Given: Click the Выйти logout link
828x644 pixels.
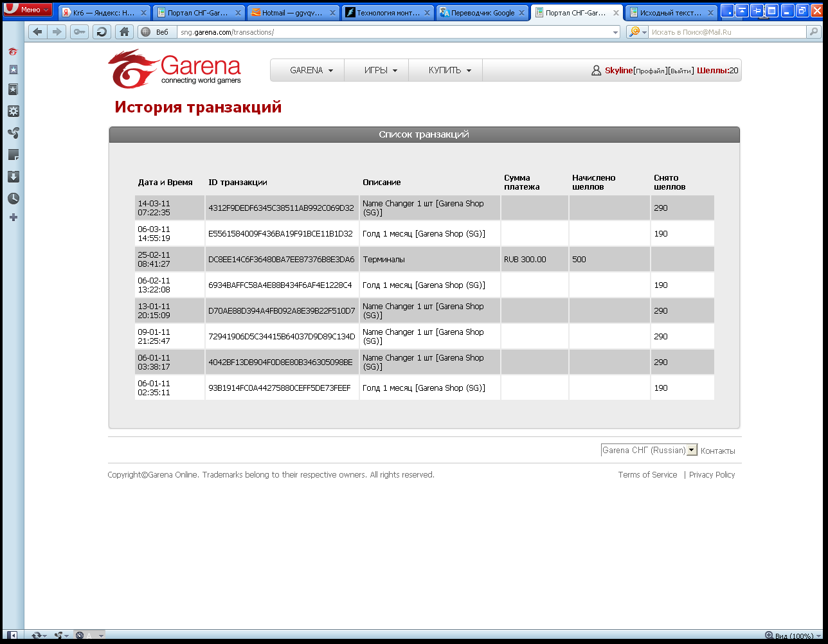Looking at the screenshot, I should [x=680, y=71].
